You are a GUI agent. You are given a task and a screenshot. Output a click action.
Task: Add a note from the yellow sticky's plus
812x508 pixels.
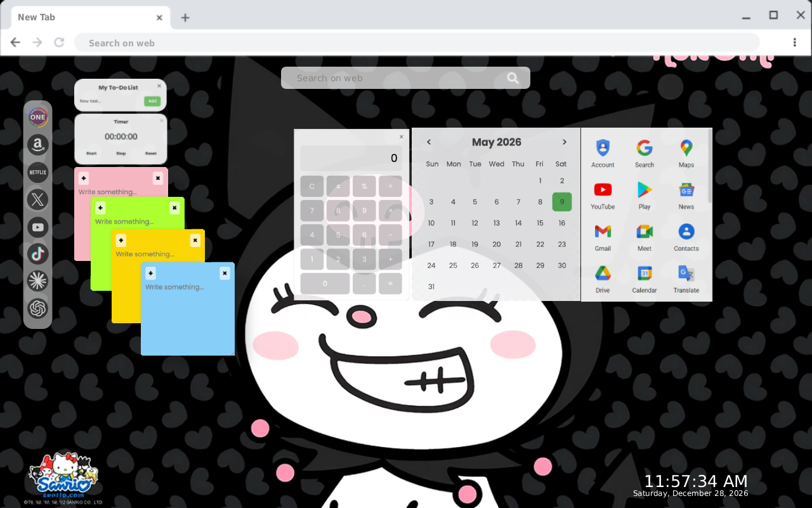tap(121, 240)
